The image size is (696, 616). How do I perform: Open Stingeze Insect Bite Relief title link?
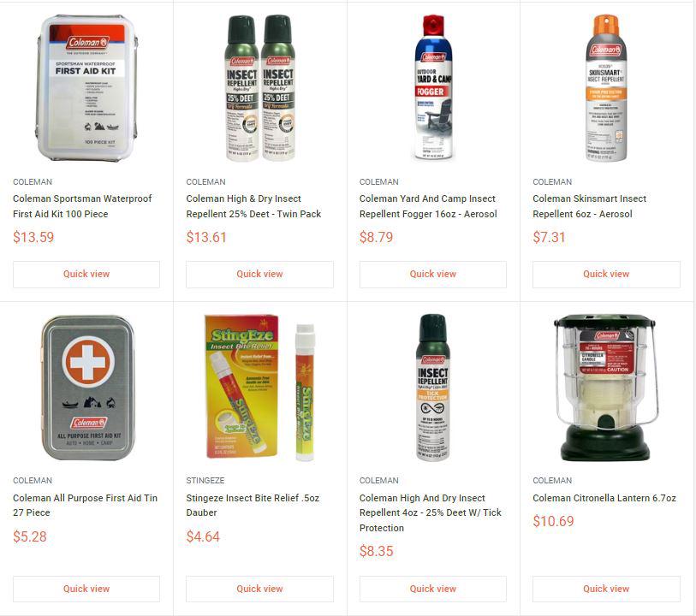pyautogui.click(x=253, y=505)
